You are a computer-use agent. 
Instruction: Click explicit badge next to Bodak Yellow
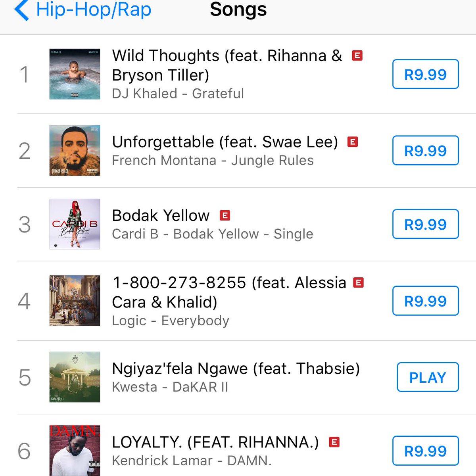[x=225, y=215]
